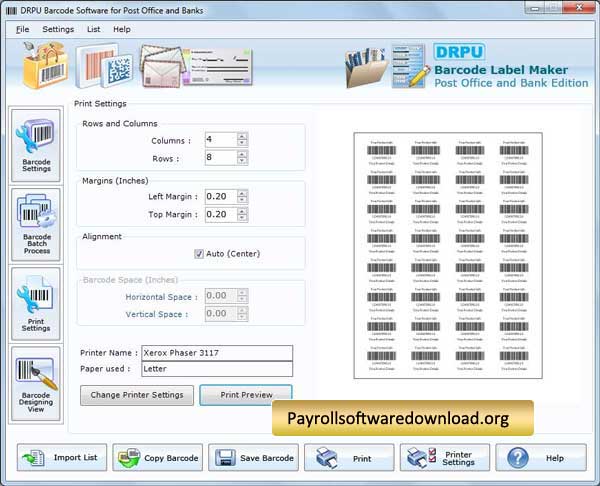Open the File menu
600x486 pixels.
coord(23,29)
